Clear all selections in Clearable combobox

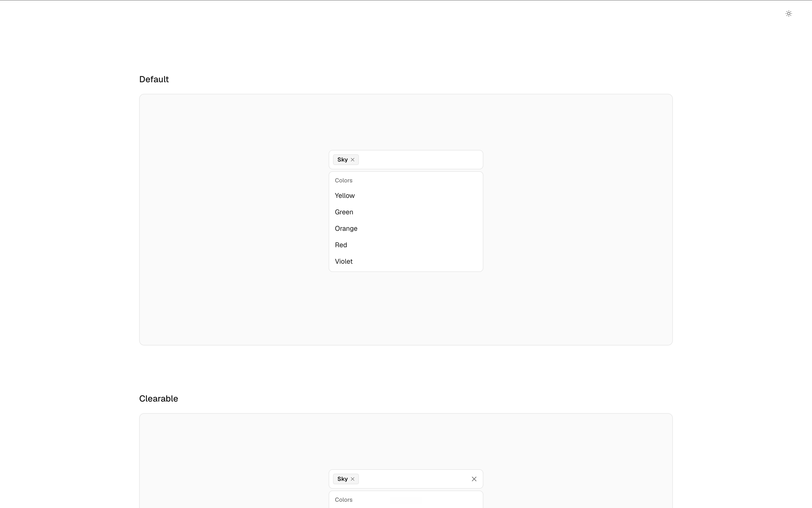[474, 479]
